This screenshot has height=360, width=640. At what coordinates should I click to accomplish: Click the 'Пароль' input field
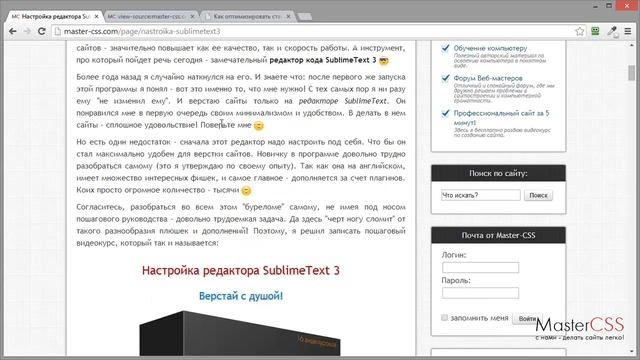click(480, 293)
